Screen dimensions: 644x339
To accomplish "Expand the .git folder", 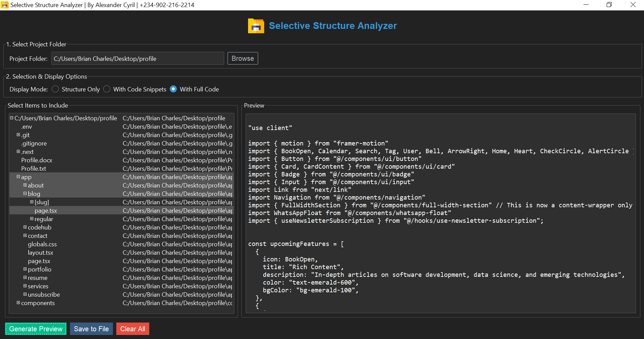I will coord(18,135).
